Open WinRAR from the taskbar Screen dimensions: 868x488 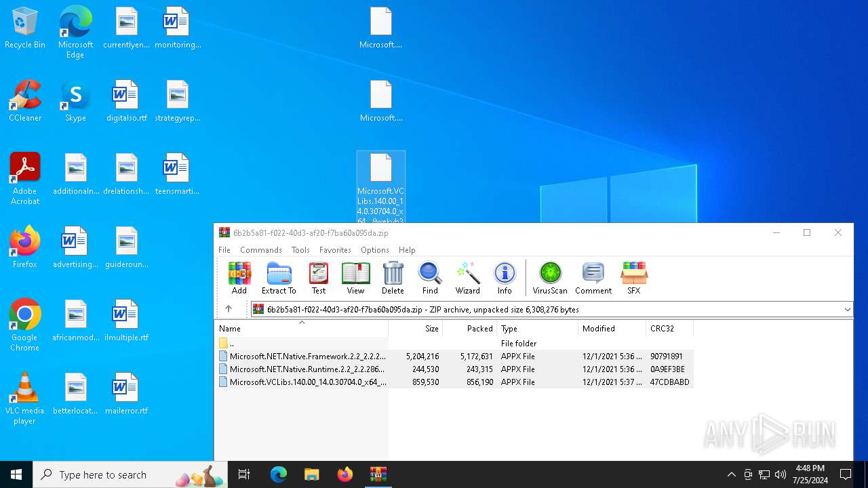(x=378, y=474)
